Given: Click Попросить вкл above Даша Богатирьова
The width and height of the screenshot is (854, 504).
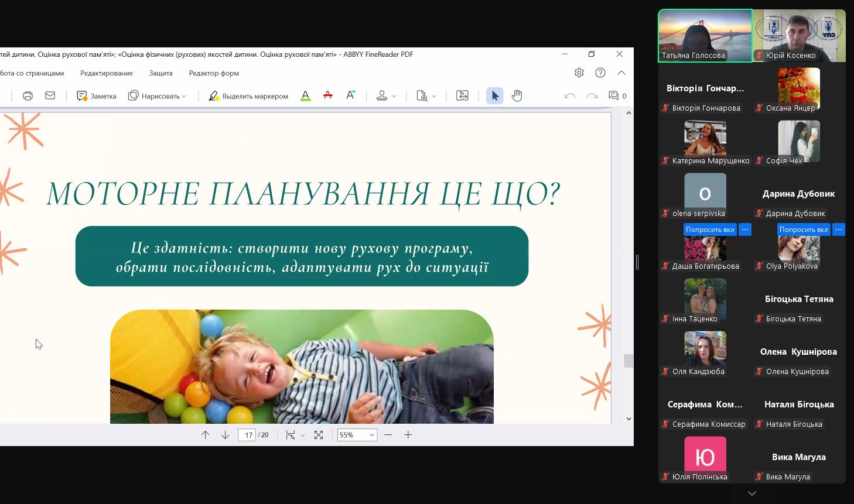Looking at the screenshot, I should 709,229.
